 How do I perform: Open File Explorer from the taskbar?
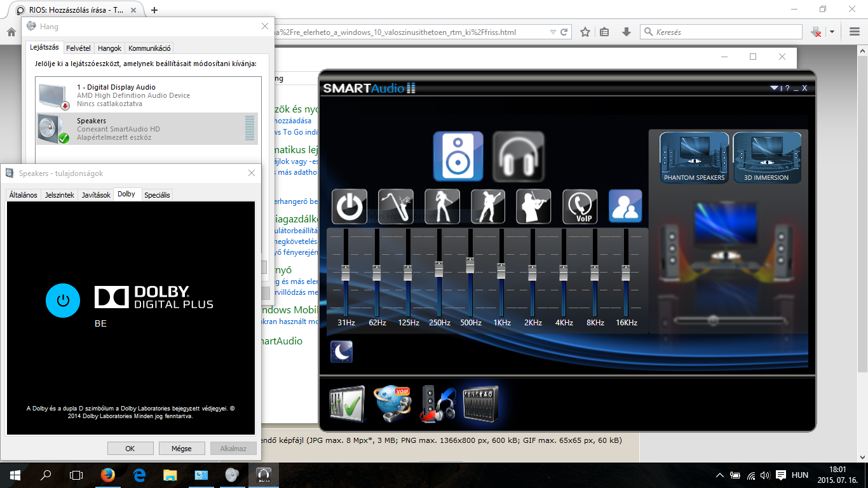coord(170,475)
